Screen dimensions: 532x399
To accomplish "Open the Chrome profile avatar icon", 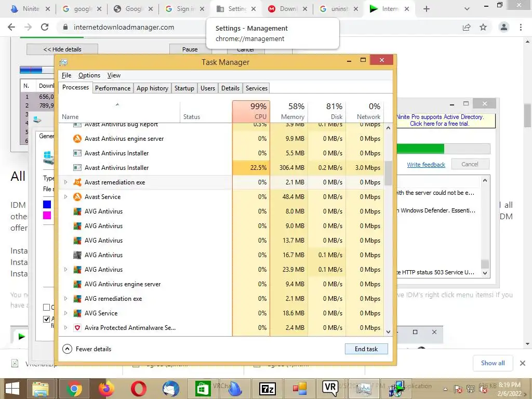I will pyautogui.click(x=504, y=27).
